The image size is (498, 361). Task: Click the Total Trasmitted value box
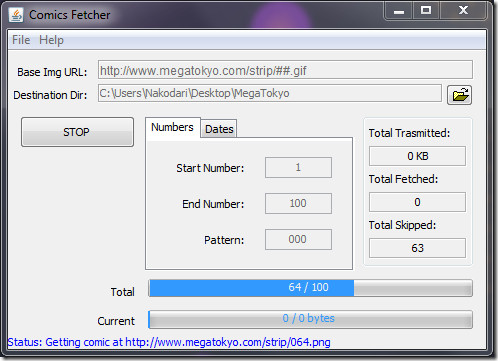click(x=417, y=156)
